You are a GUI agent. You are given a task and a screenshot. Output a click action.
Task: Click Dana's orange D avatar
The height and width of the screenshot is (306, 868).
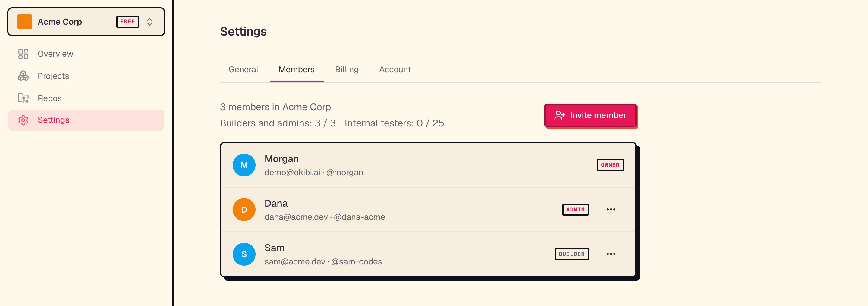[244, 210]
